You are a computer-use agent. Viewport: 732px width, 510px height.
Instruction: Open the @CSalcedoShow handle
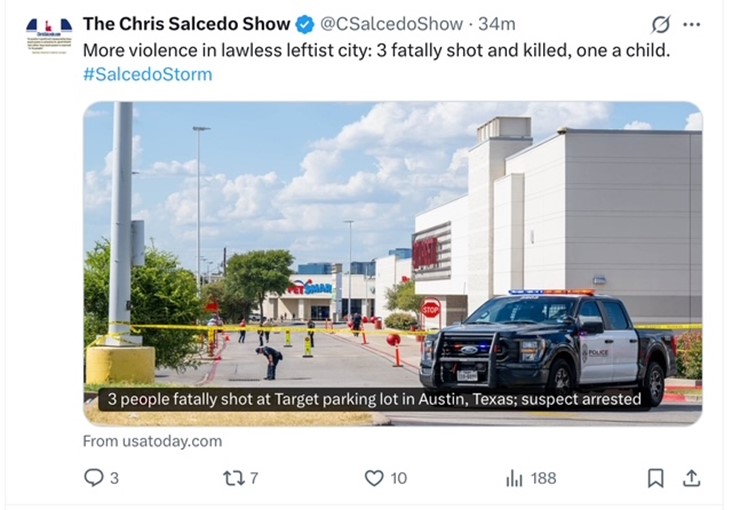391,24
